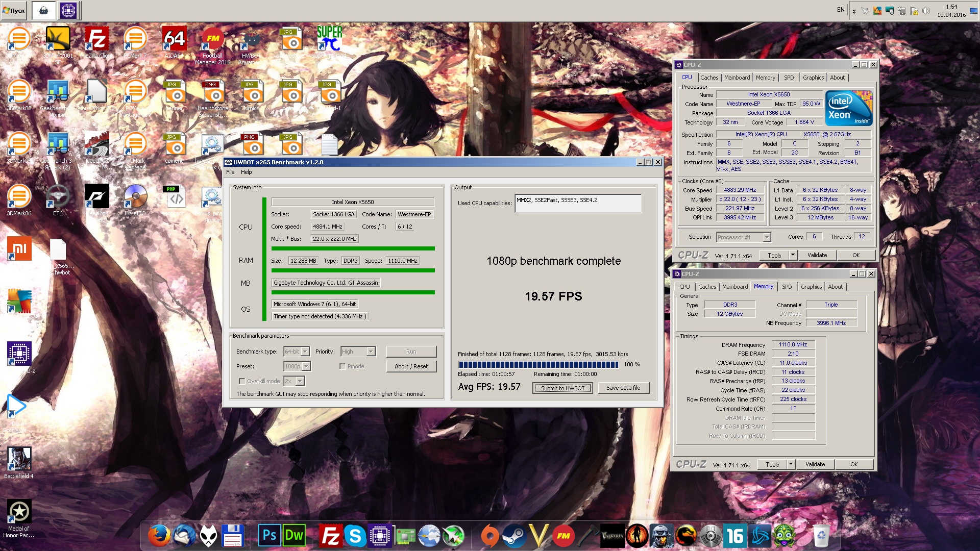
Task: Select CPU tab in lower CPU-Z window
Action: tap(684, 287)
